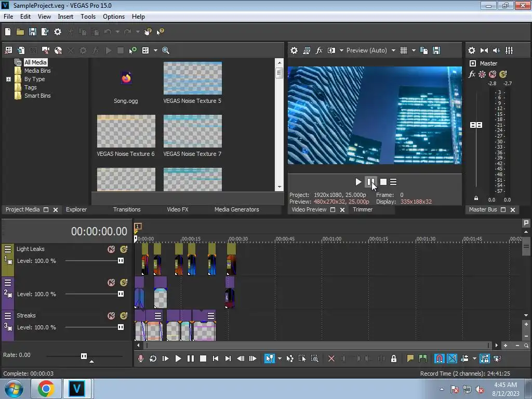532x399 pixels.
Task: Toggle the lock icon in timeline toolbar
Action: (x=394, y=358)
